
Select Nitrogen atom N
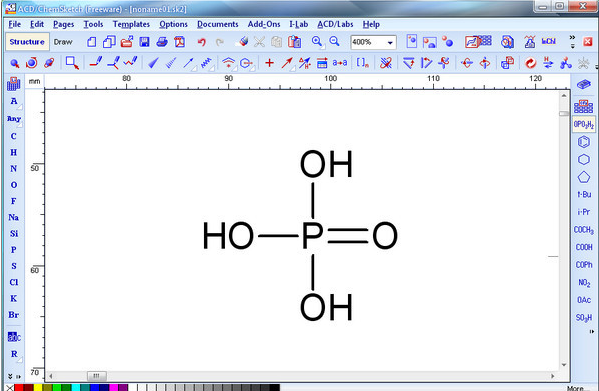tap(14, 169)
